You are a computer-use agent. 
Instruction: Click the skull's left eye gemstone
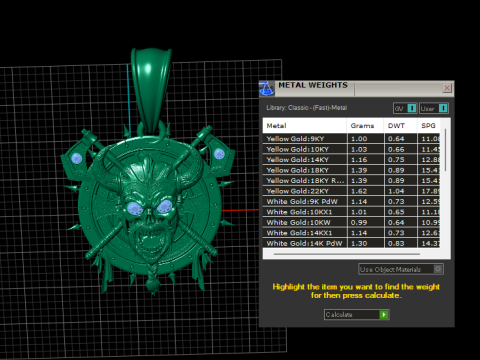[135, 209]
